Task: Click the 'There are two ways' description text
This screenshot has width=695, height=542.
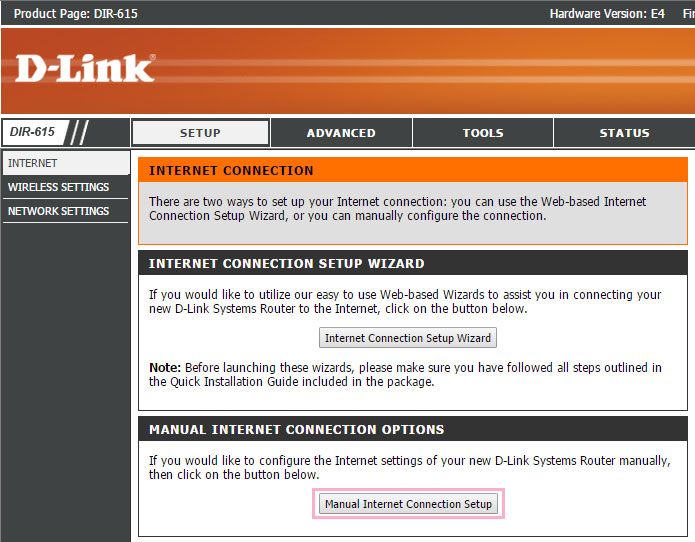Action: [x=397, y=208]
